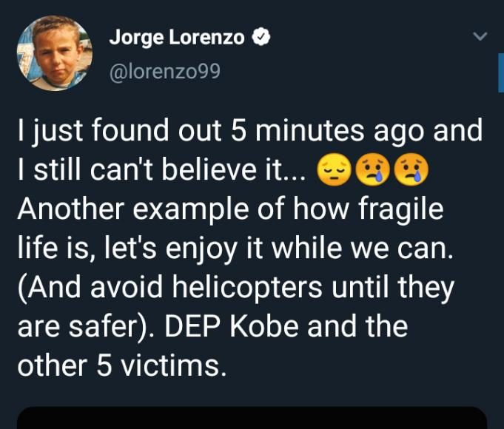Click the line "I just found out 5 minutes ago and"
Screen dimensions: 504x429
point(250,132)
